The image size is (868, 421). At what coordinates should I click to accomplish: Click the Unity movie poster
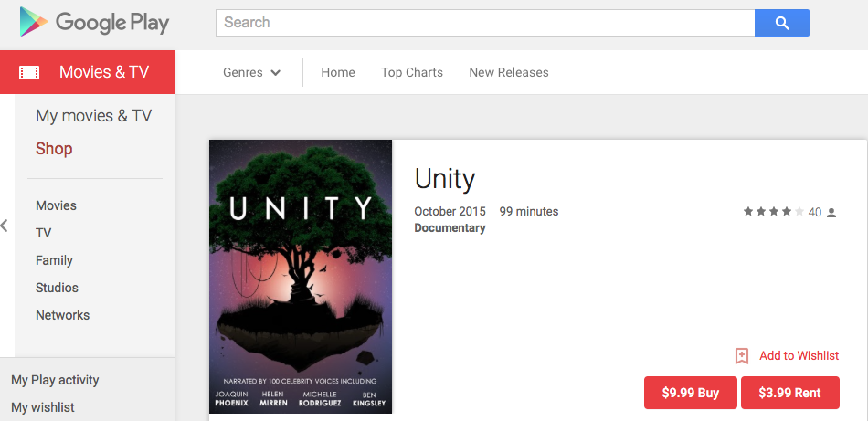click(x=301, y=277)
